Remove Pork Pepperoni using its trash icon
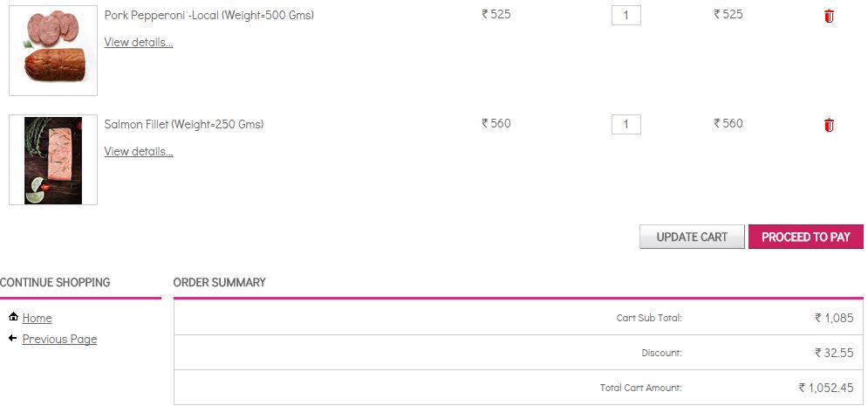Image resolution: width=868 pixels, height=406 pixels. coord(829,16)
